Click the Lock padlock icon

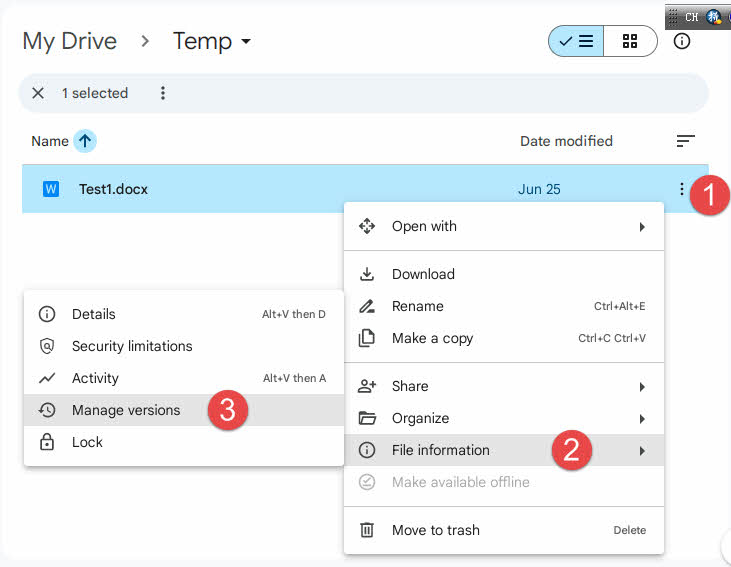(x=47, y=442)
